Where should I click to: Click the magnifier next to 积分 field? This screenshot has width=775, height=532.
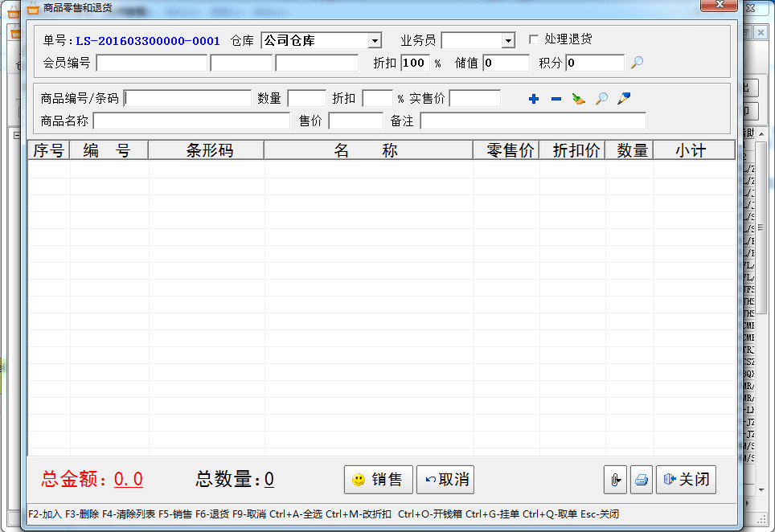click(637, 63)
